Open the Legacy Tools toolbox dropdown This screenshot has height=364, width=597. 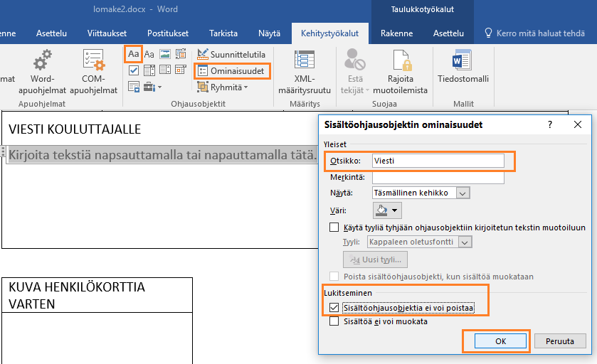[153, 87]
